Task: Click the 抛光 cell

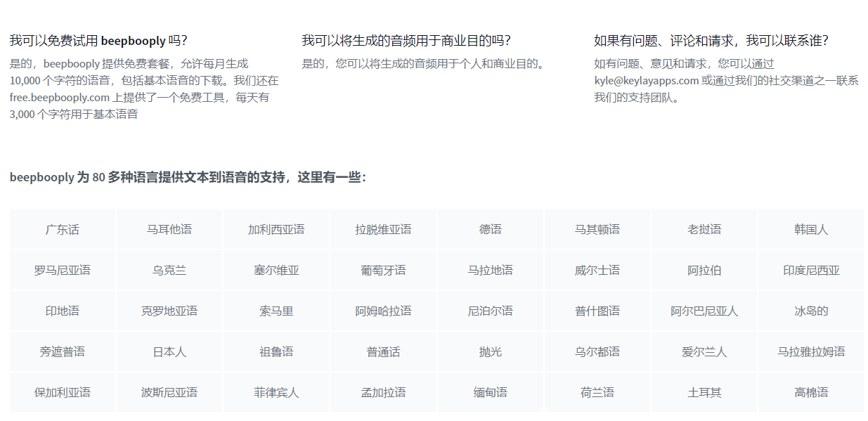Action: pos(490,351)
